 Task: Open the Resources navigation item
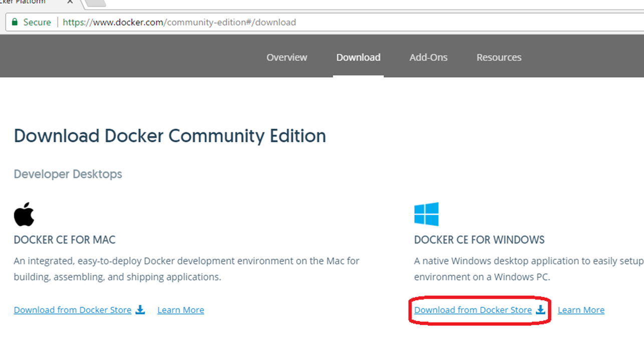(499, 57)
